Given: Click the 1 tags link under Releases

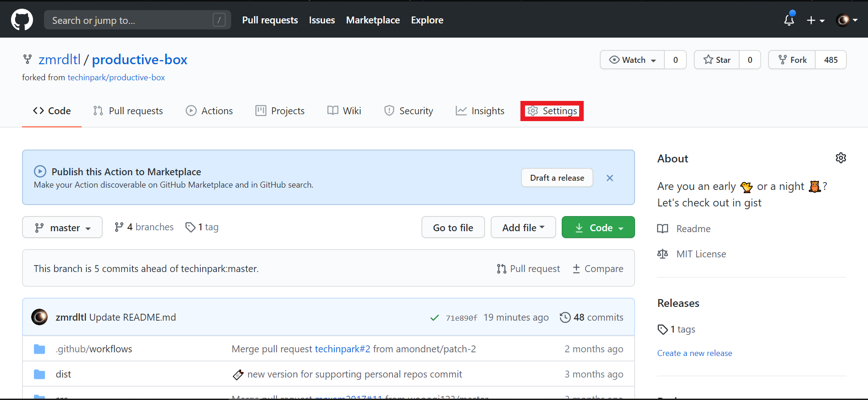Looking at the screenshot, I should 676,329.
